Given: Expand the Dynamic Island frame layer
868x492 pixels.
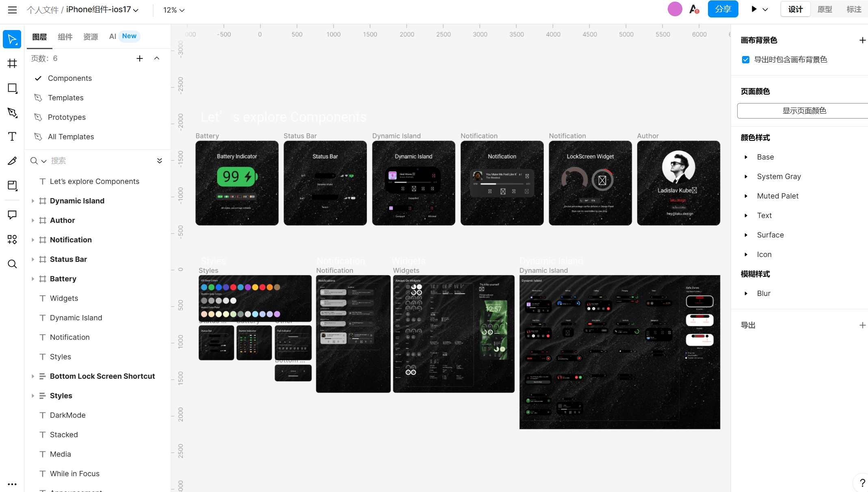Looking at the screenshot, I should (x=33, y=201).
